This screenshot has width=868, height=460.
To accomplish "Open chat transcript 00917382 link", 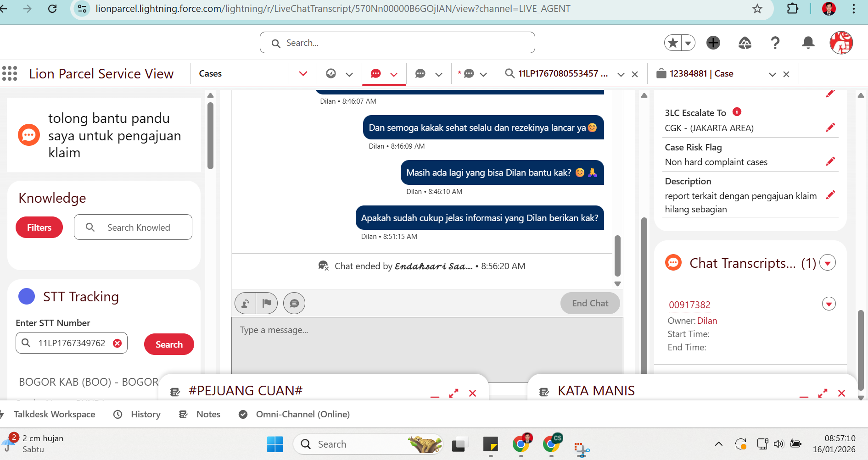I will tap(689, 305).
